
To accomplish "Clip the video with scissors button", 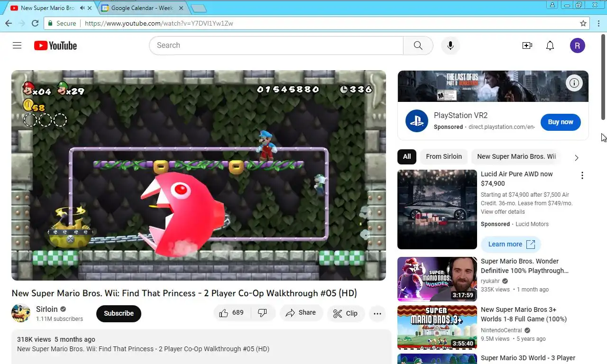I will tap(346, 313).
